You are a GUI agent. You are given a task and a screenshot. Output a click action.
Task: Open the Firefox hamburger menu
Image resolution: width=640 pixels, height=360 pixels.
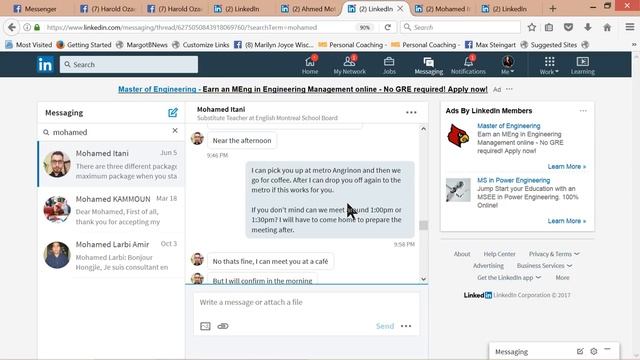click(x=630, y=27)
